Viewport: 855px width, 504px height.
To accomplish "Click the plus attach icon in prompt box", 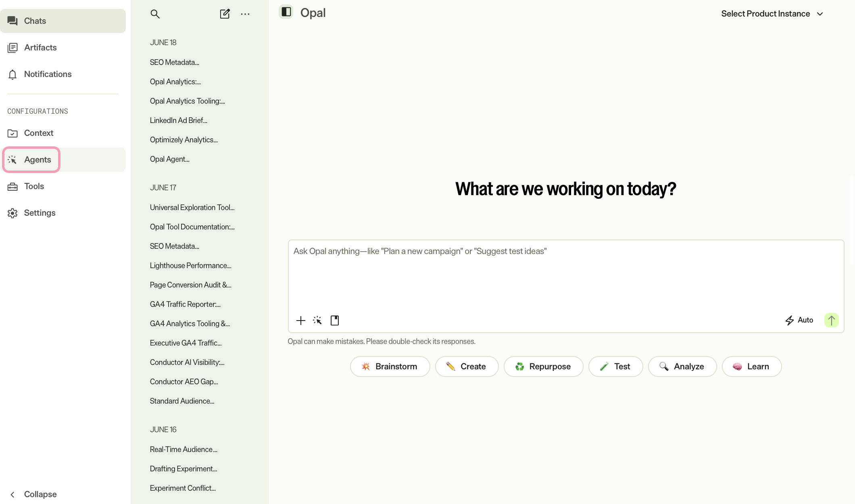I will (301, 321).
